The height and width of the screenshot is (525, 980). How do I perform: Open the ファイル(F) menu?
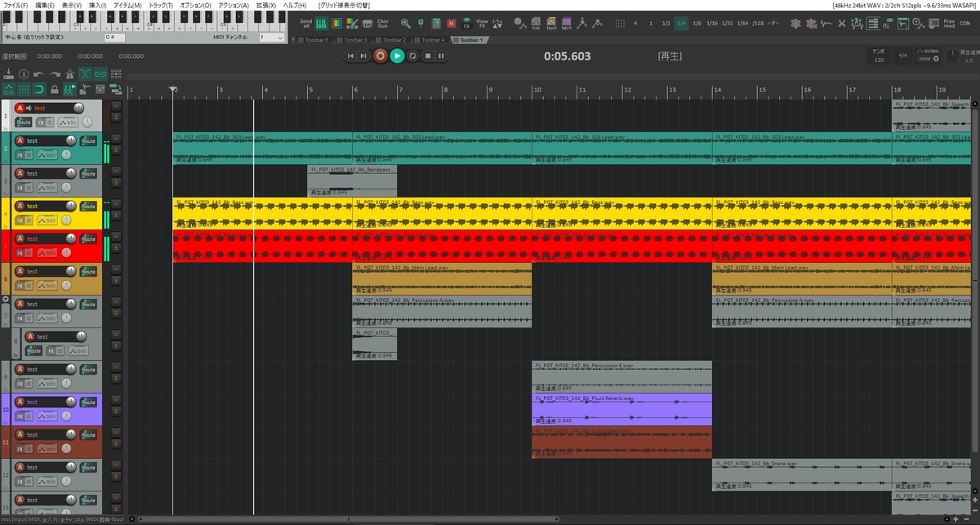coord(14,5)
